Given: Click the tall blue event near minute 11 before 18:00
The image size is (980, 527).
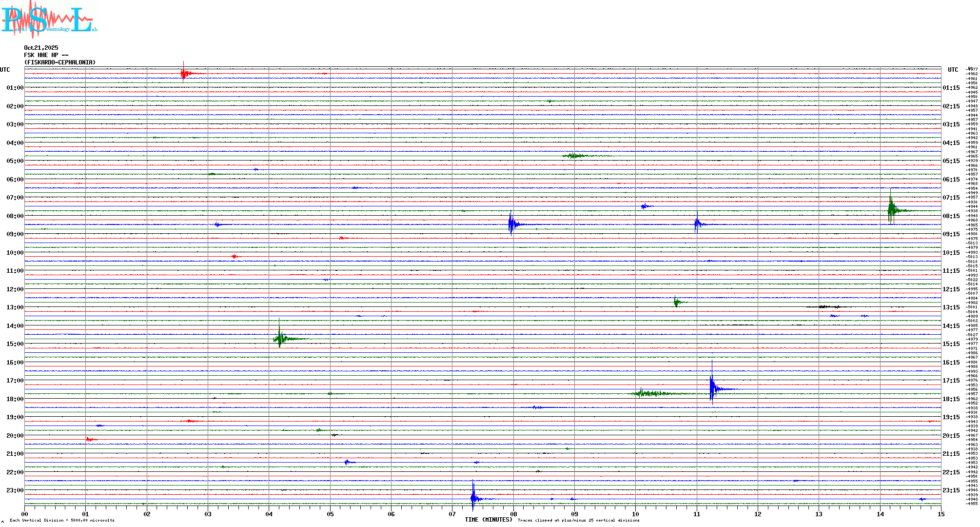Looking at the screenshot, I should tap(713, 388).
